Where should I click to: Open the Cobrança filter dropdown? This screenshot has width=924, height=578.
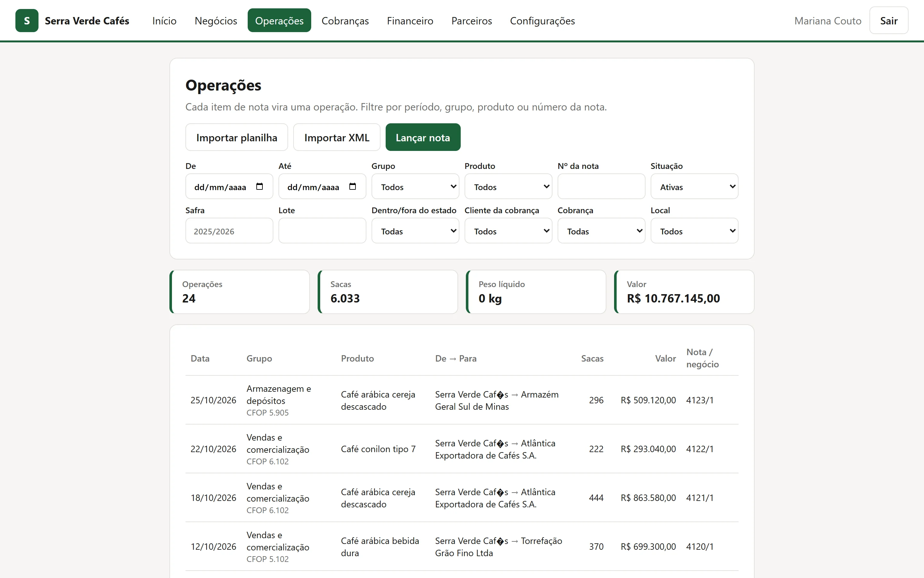[x=601, y=231]
